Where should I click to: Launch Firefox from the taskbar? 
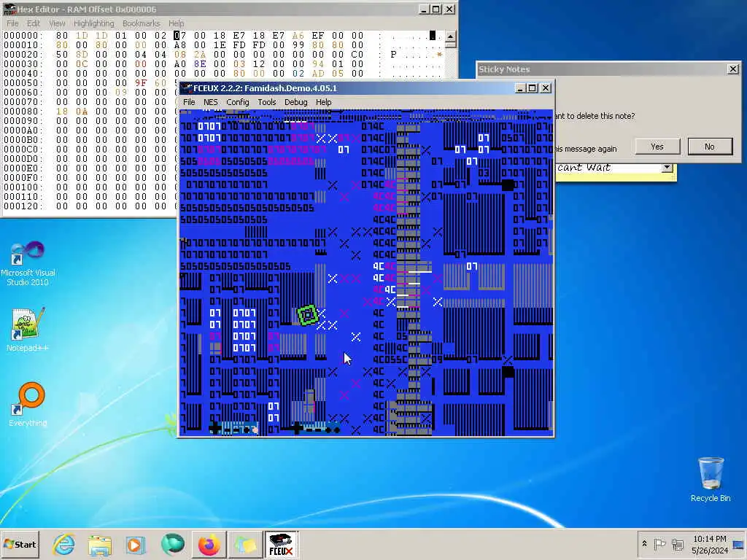point(209,544)
